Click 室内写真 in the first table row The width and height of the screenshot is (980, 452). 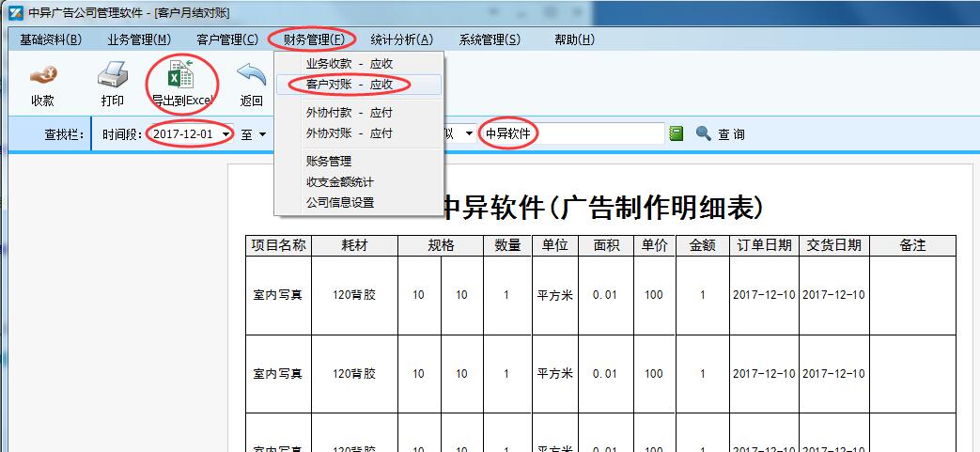pos(277,294)
